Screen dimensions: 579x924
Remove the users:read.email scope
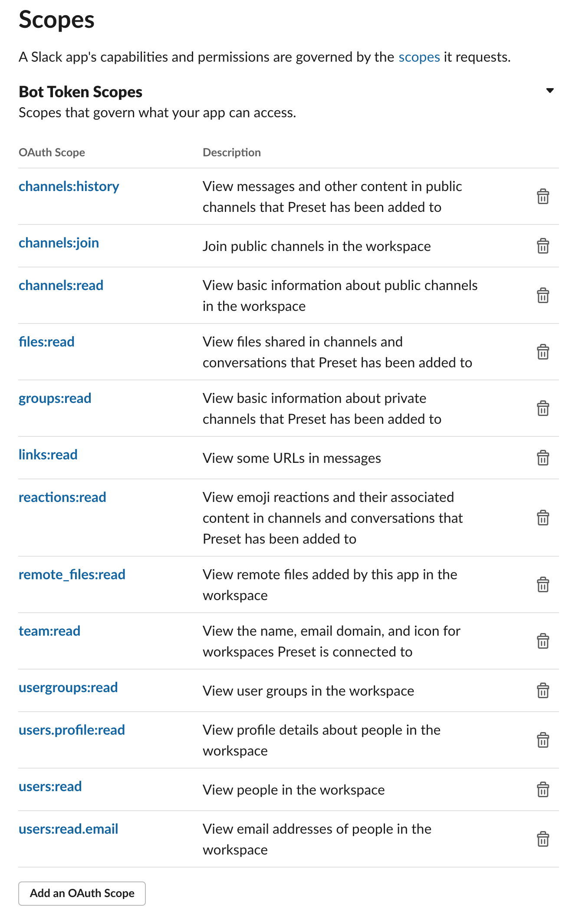tap(543, 839)
